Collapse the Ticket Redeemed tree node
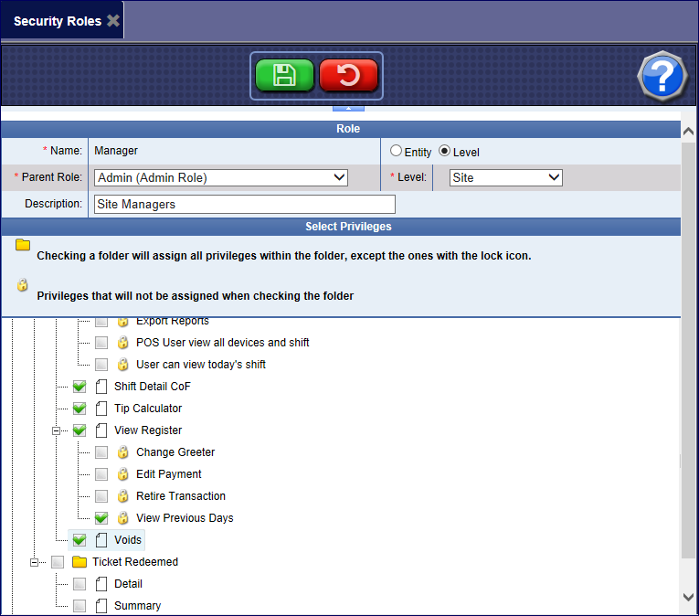Image resolution: width=699 pixels, height=616 pixels. 36,562
